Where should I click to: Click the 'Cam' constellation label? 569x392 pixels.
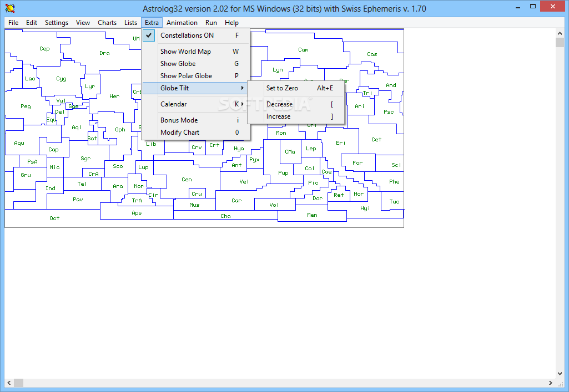pos(303,50)
